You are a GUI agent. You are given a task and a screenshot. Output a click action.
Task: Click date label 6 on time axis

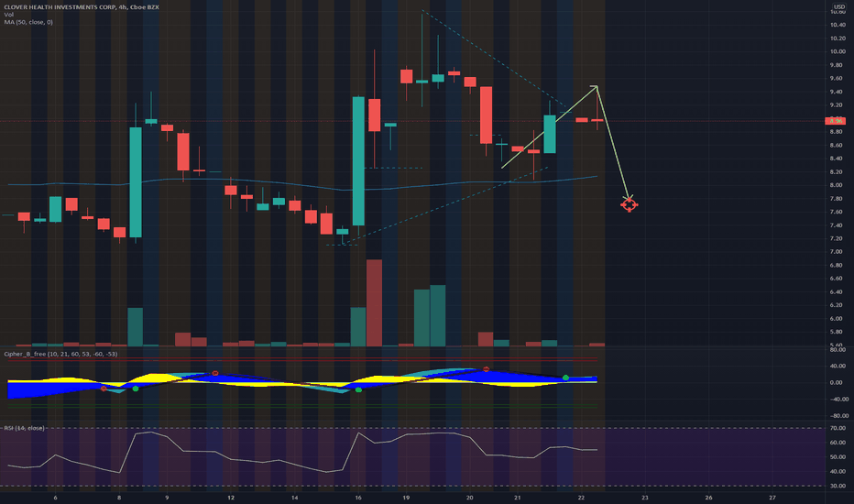point(56,498)
